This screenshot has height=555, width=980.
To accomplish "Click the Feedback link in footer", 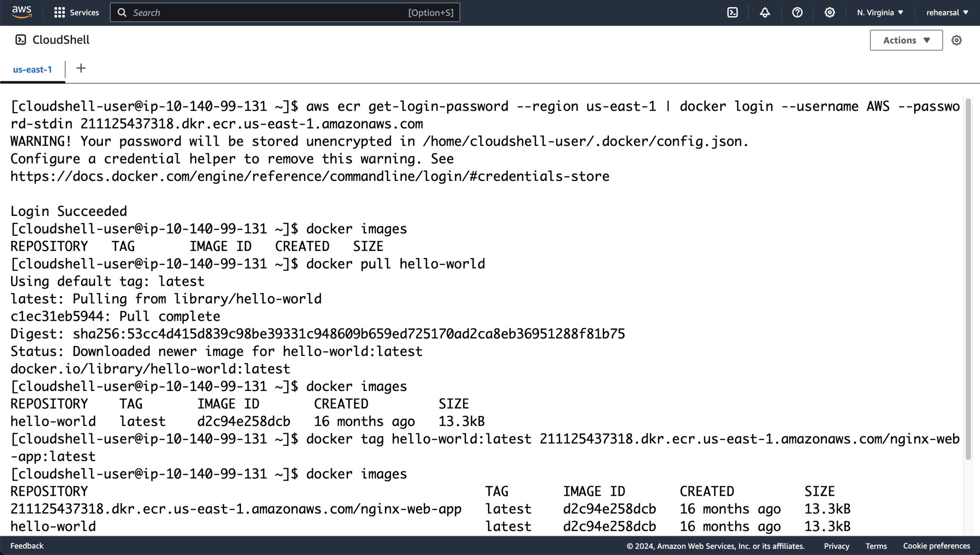I will click(x=27, y=546).
